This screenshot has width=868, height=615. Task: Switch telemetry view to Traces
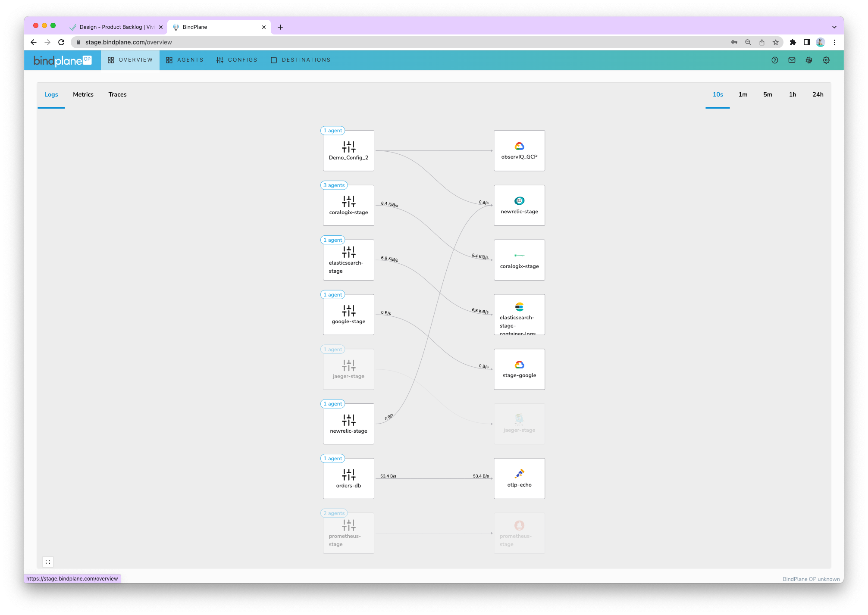point(117,94)
